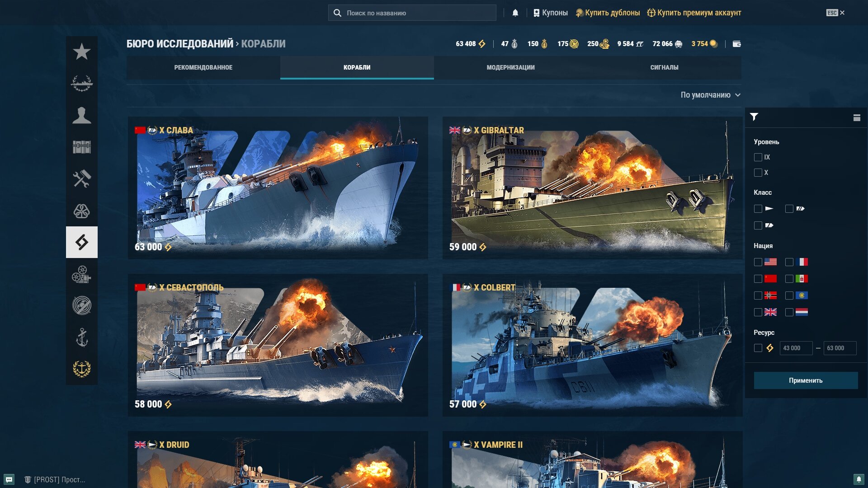This screenshot has width=868, height=488.
Task: Click the [PROST] clan chat label
Action: click(54, 479)
